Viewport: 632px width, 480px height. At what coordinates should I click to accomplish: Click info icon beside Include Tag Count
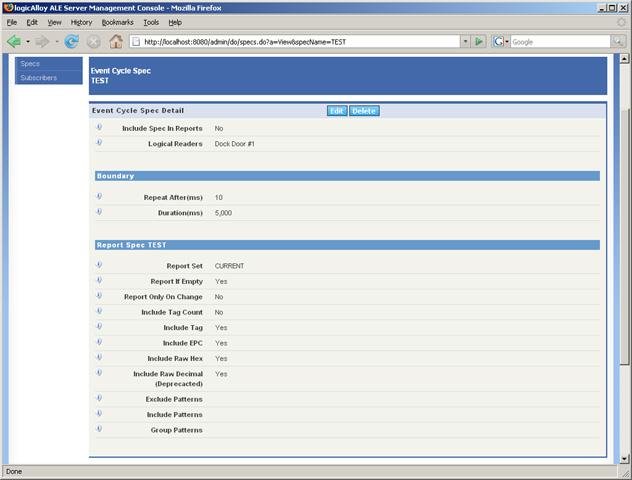[x=99, y=311]
